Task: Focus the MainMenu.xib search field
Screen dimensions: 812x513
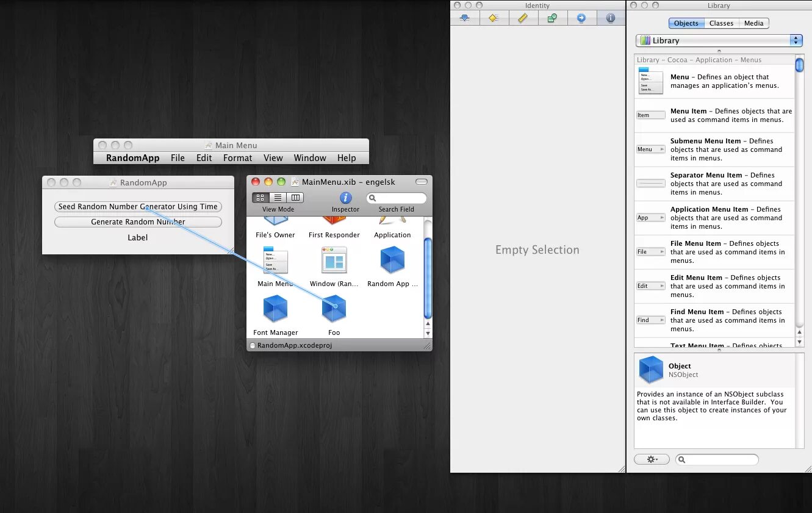Action: 397,198
